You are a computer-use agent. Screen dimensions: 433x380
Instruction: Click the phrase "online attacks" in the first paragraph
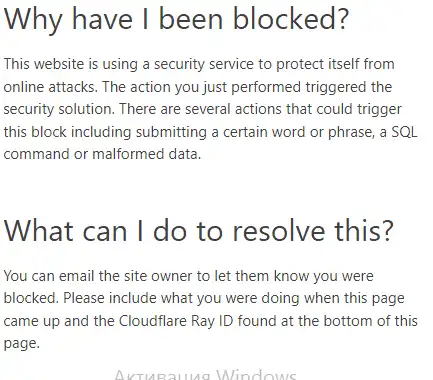coord(50,87)
